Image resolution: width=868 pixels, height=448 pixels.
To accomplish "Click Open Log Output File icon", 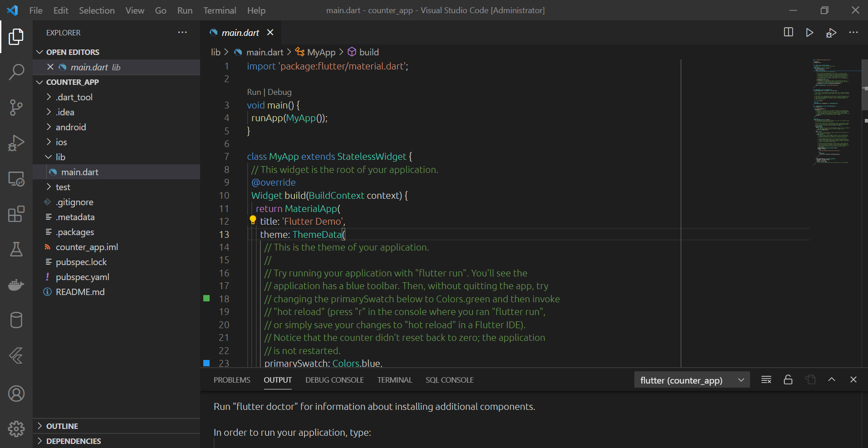I will tap(810, 379).
